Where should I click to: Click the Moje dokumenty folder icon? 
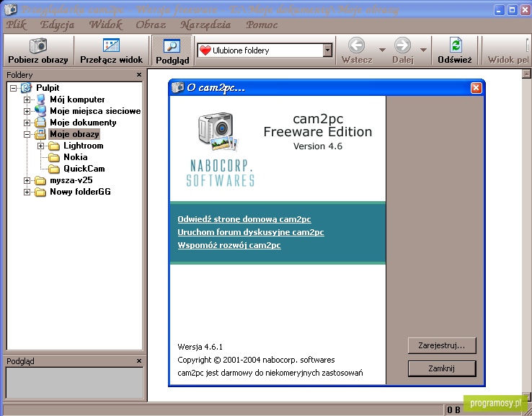(x=40, y=123)
